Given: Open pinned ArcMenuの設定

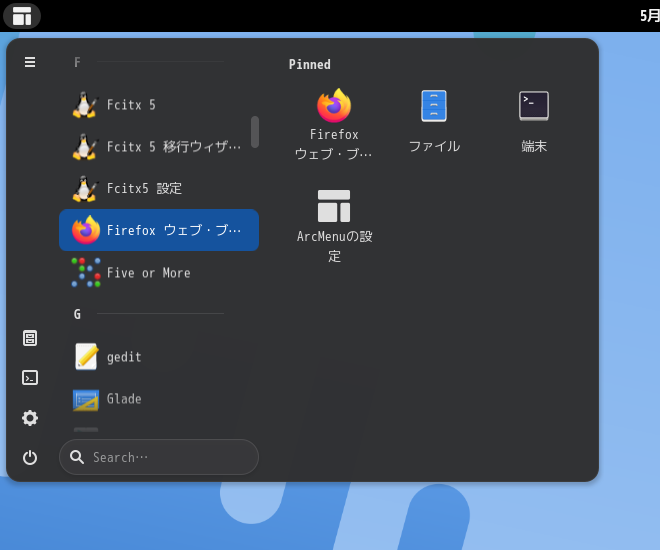Looking at the screenshot, I should [x=334, y=226].
